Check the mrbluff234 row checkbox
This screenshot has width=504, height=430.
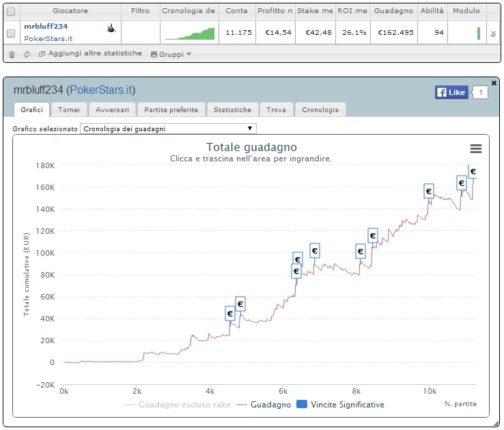click(x=11, y=33)
